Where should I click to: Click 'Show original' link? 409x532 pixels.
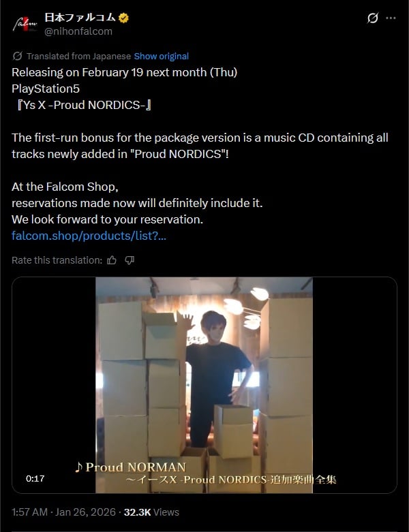click(x=162, y=56)
